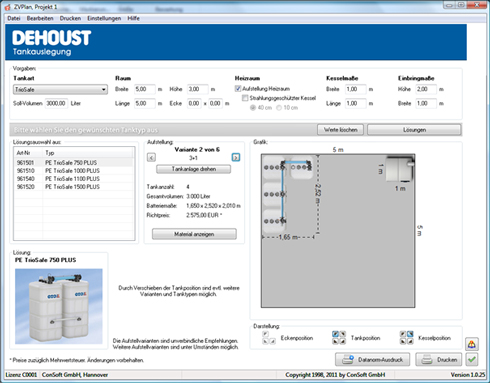Open the Tankart TrioSafe dropdown

60,89
